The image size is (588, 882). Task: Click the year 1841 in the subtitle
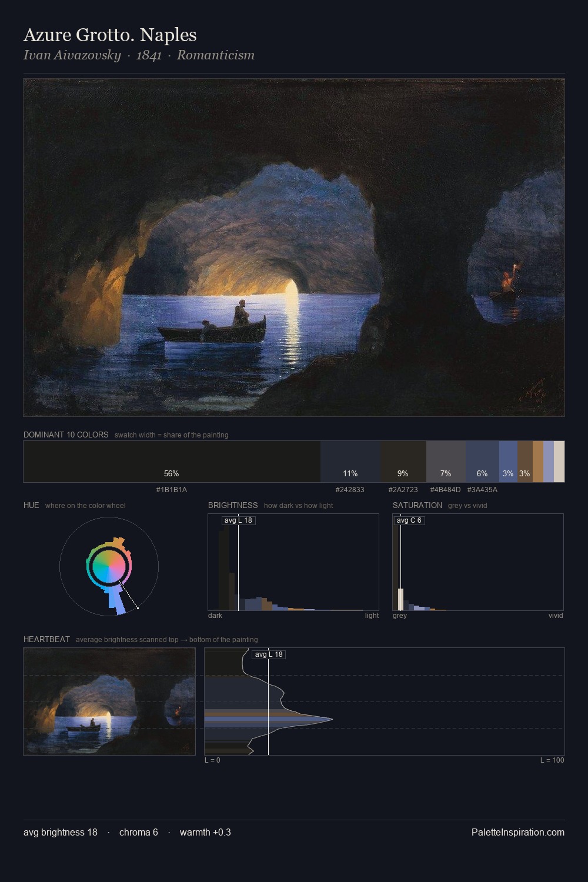(149, 55)
